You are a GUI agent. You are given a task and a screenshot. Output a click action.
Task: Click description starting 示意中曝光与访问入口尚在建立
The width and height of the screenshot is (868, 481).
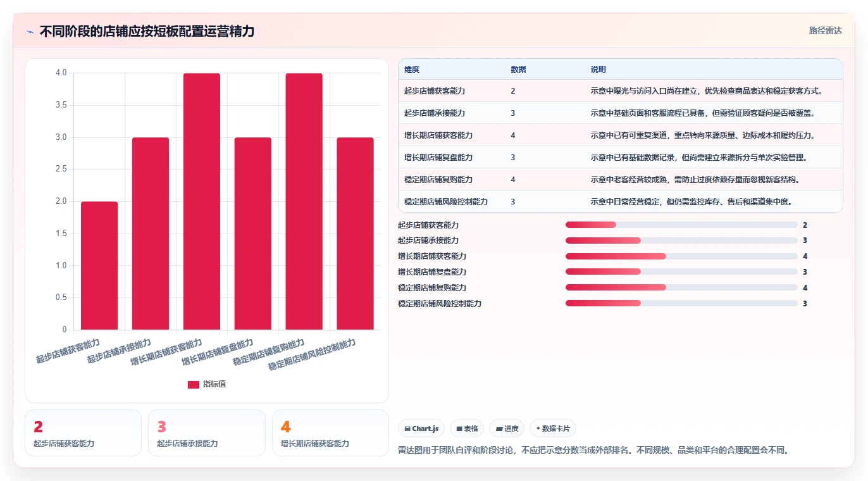(x=707, y=91)
